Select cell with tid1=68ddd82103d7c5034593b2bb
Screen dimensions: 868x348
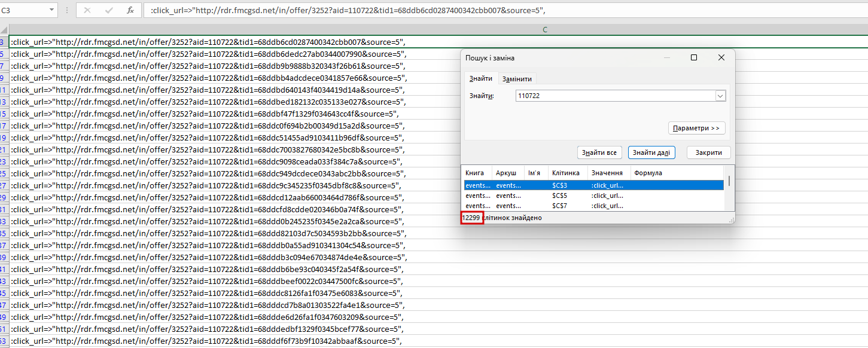click(438, 233)
